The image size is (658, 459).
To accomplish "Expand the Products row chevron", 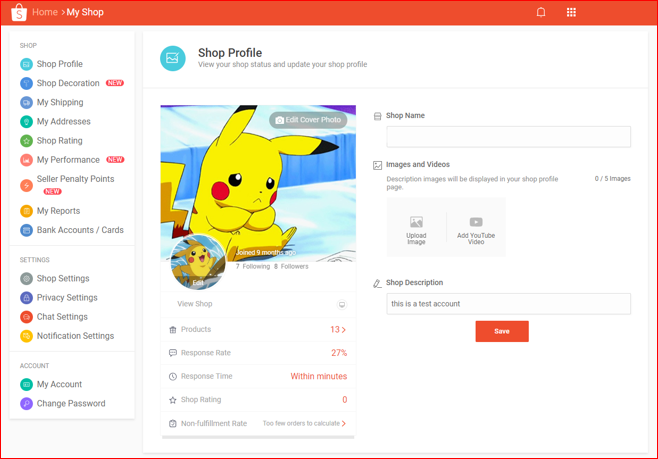I will [x=344, y=329].
